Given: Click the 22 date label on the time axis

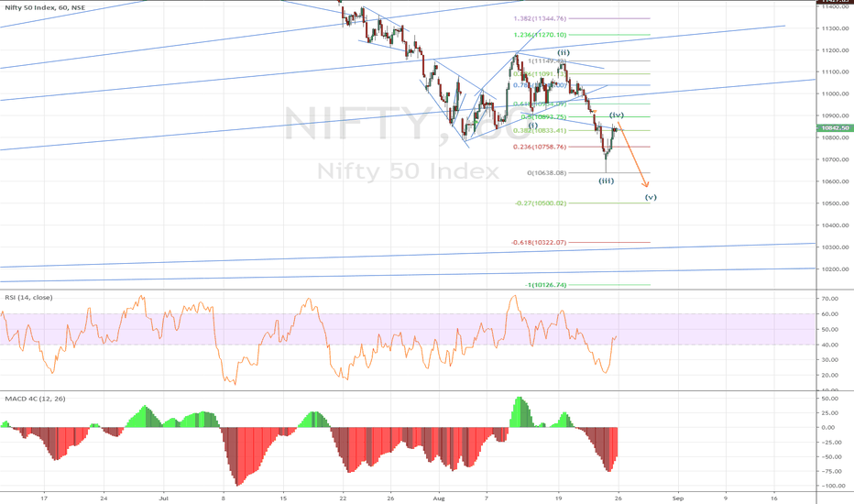Looking at the screenshot, I should pos(343,498).
